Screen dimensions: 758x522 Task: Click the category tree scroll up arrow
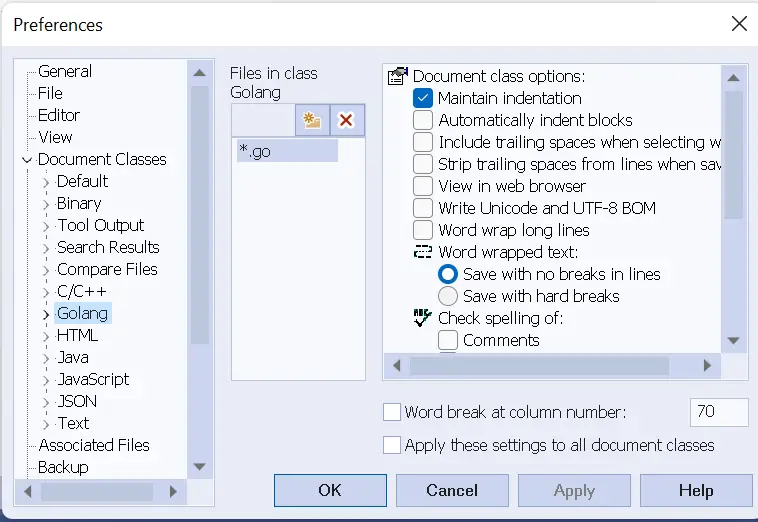[199, 73]
